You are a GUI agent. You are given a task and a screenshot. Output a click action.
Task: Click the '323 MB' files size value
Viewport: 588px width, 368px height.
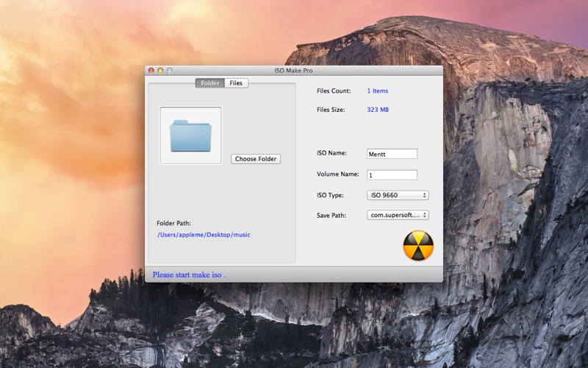pyautogui.click(x=378, y=110)
